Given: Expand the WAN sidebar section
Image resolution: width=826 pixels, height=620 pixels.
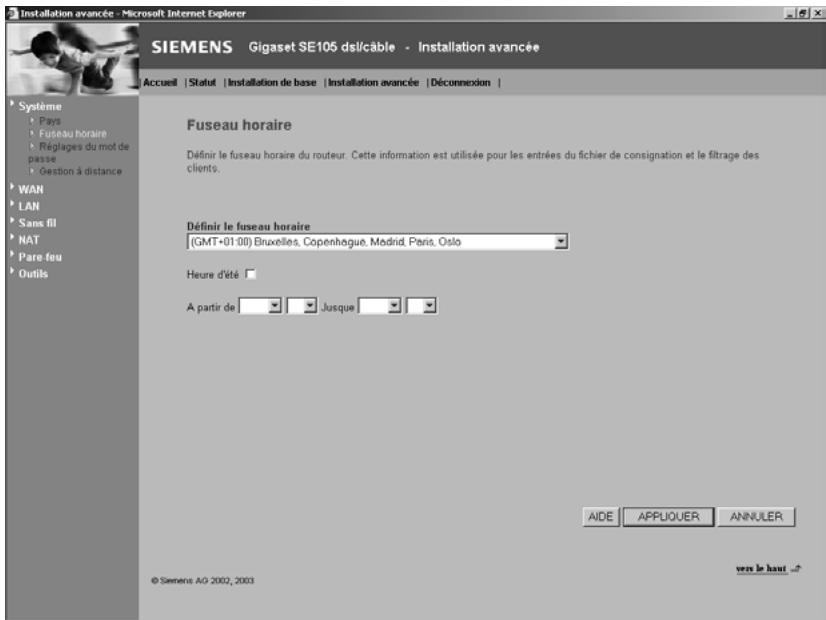Looking at the screenshot, I should (31, 190).
